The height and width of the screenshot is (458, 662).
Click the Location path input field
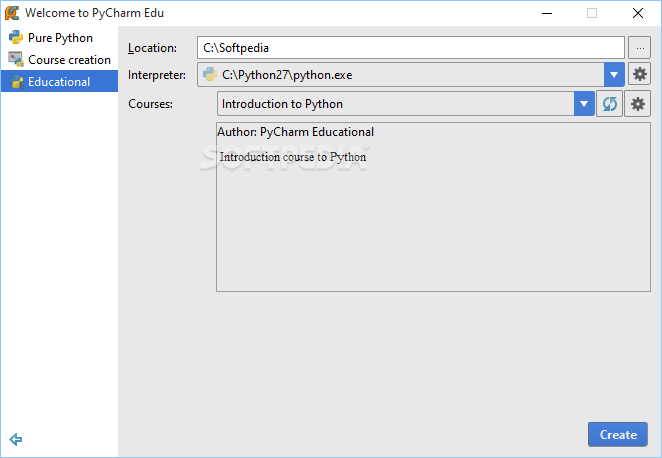(410, 48)
